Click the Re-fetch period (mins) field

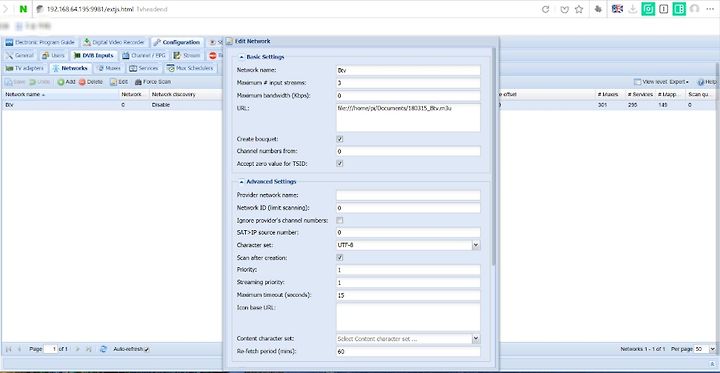coord(408,351)
